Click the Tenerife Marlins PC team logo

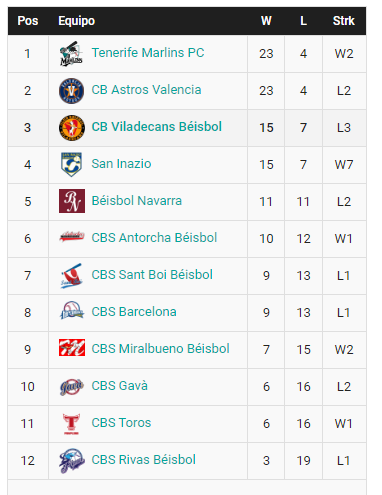[72, 53]
